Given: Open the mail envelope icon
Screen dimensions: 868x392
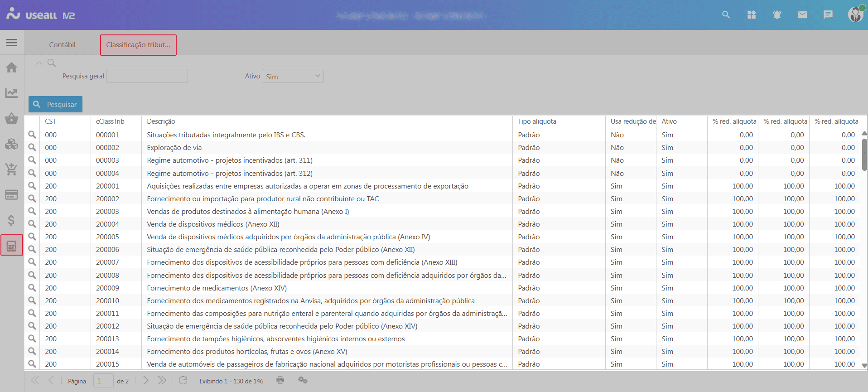Looking at the screenshot, I should click(802, 15).
